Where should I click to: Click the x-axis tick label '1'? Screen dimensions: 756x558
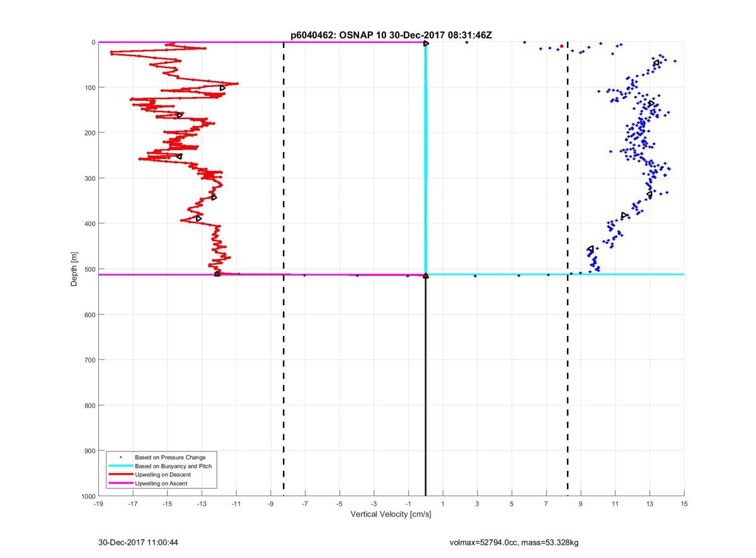[x=443, y=504]
